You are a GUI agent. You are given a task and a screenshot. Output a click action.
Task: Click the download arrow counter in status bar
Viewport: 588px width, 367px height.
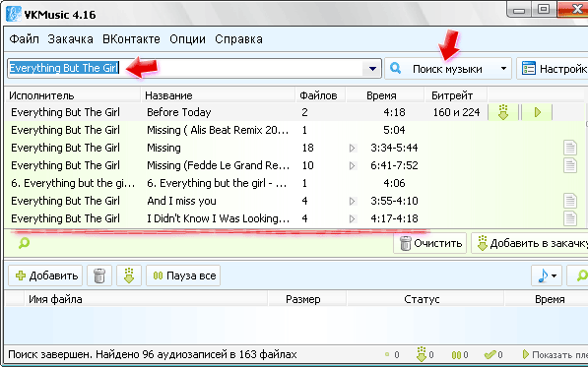click(425, 354)
